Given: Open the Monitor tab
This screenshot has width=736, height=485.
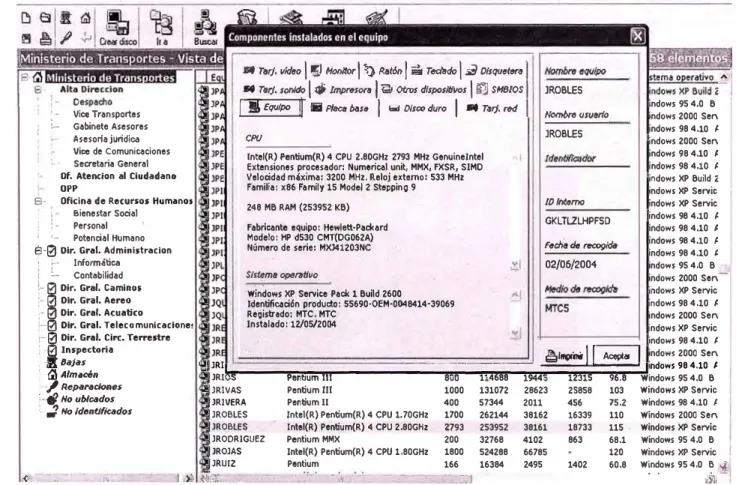Looking at the screenshot, I should coord(333,71).
